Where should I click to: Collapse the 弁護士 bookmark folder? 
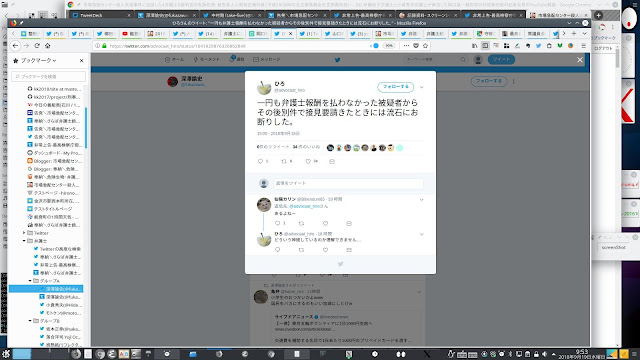[x=24, y=241]
